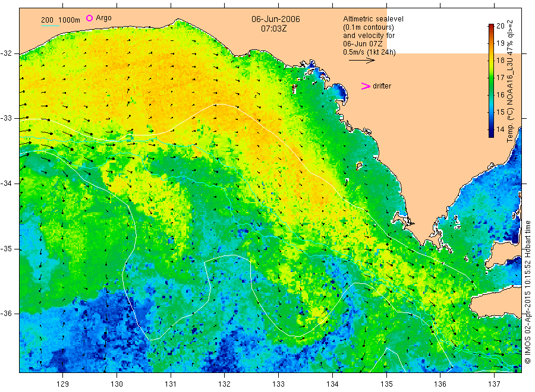
Task: Click the longitude label '136'
Action: coord(440,384)
